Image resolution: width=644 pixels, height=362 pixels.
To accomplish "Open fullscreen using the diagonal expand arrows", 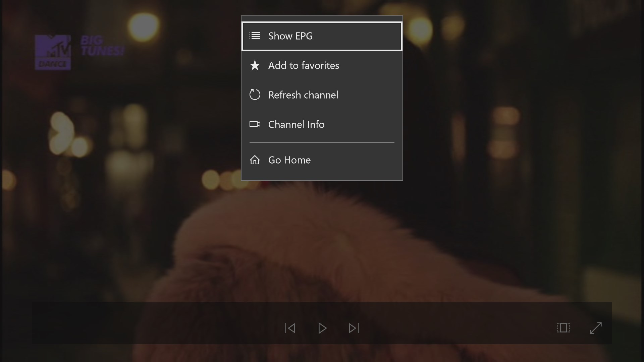I will coord(595,328).
